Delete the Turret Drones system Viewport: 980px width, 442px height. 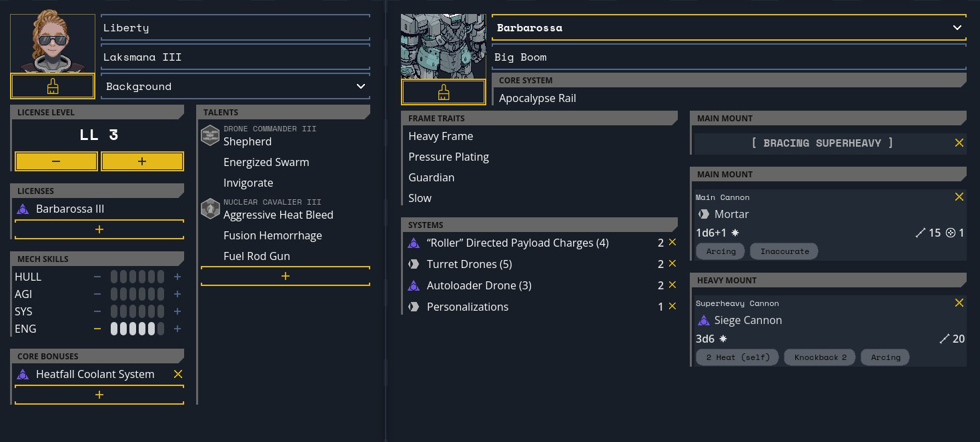click(672, 264)
